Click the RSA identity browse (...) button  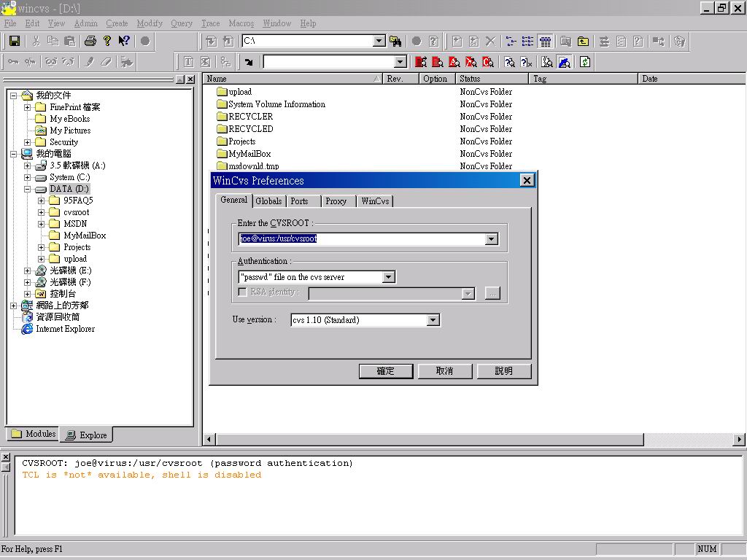[x=492, y=293]
